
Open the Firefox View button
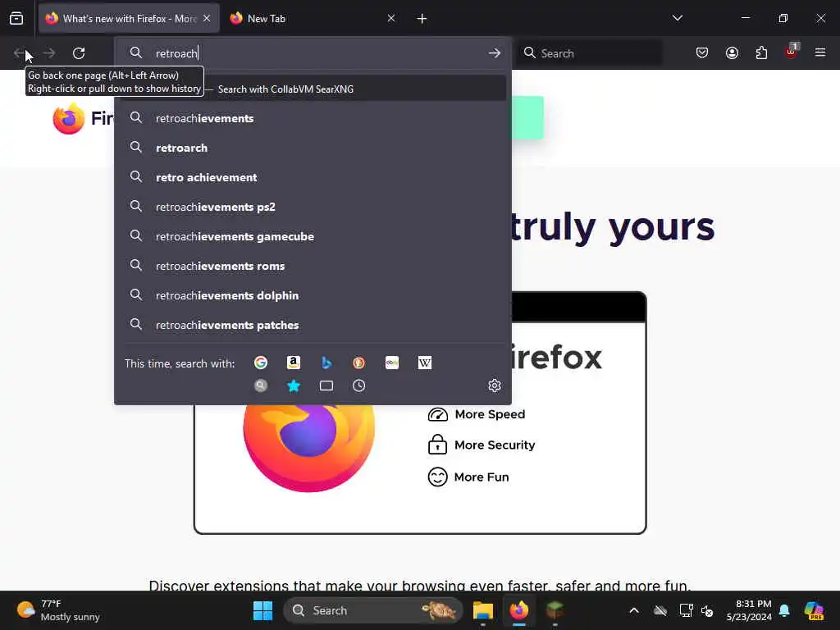tap(16, 18)
